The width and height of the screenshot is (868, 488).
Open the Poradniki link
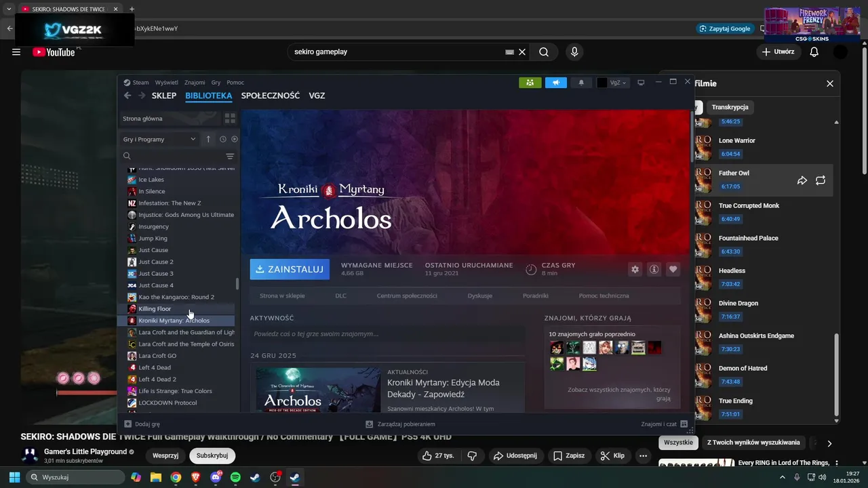pos(536,296)
